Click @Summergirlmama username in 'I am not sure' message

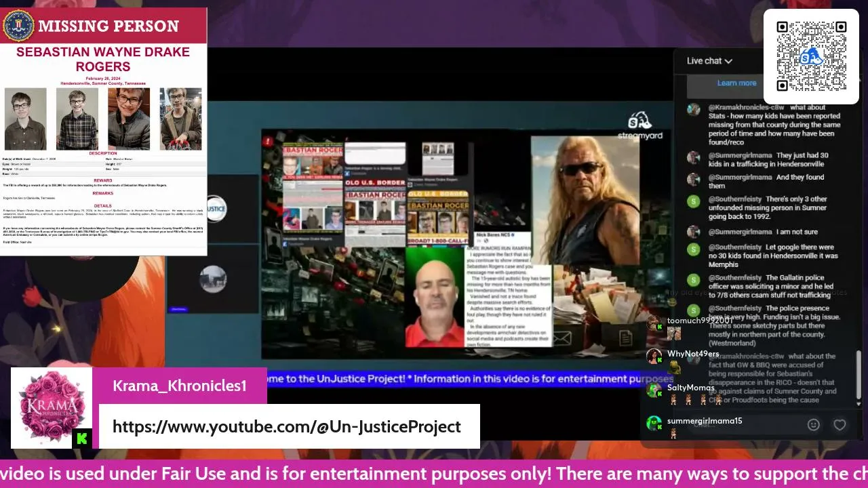[x=741, y=232]
